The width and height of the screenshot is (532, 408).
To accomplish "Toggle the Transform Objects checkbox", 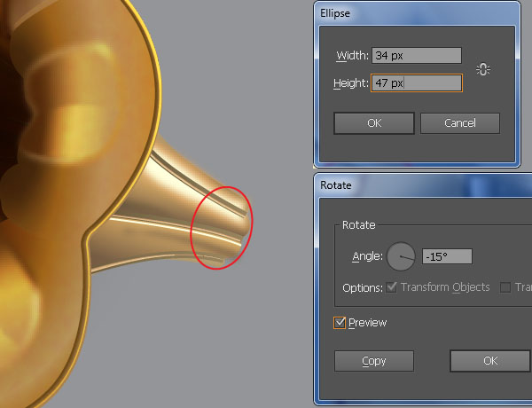I will click(392, 287).
